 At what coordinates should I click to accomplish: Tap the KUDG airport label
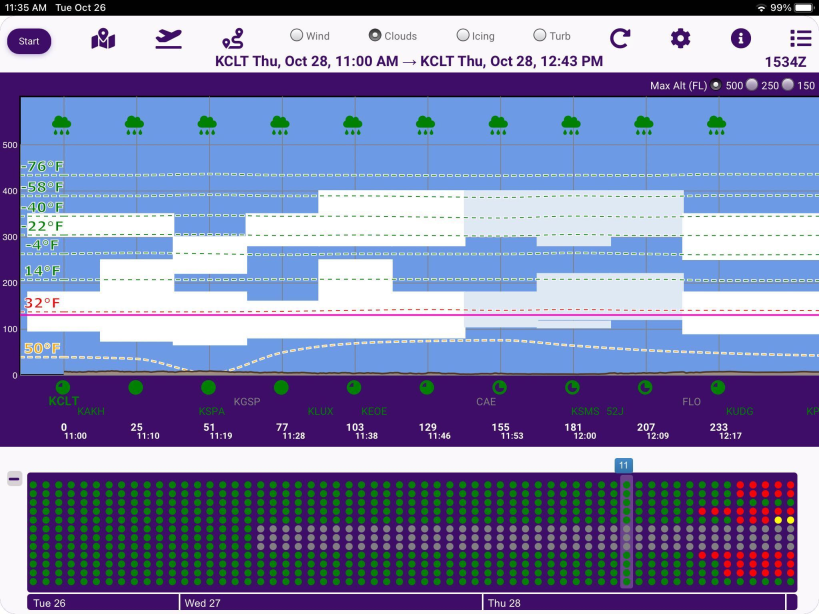coord(740,411)
